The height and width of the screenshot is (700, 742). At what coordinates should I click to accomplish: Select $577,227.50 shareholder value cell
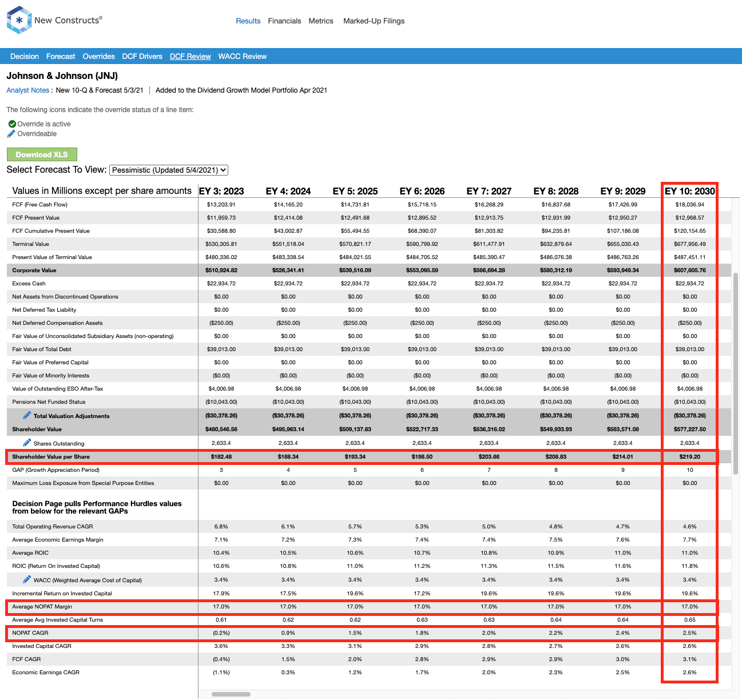[x=690, y=429]
